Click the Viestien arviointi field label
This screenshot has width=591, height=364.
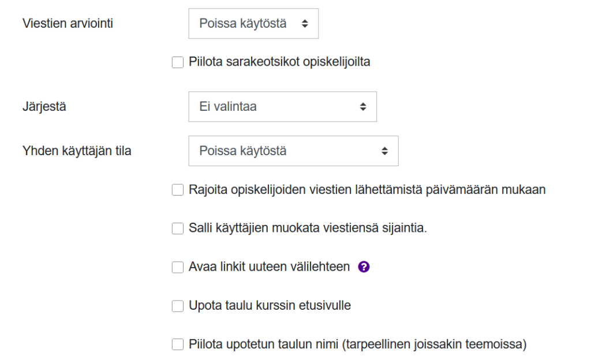67,24
